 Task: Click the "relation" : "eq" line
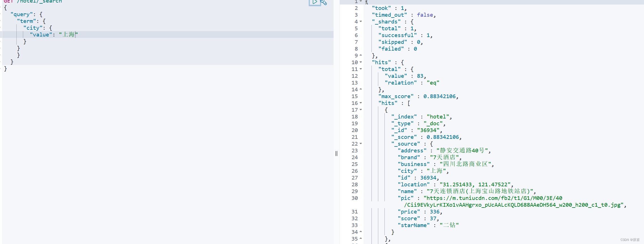pyautogui.click(x=412, y=83)
